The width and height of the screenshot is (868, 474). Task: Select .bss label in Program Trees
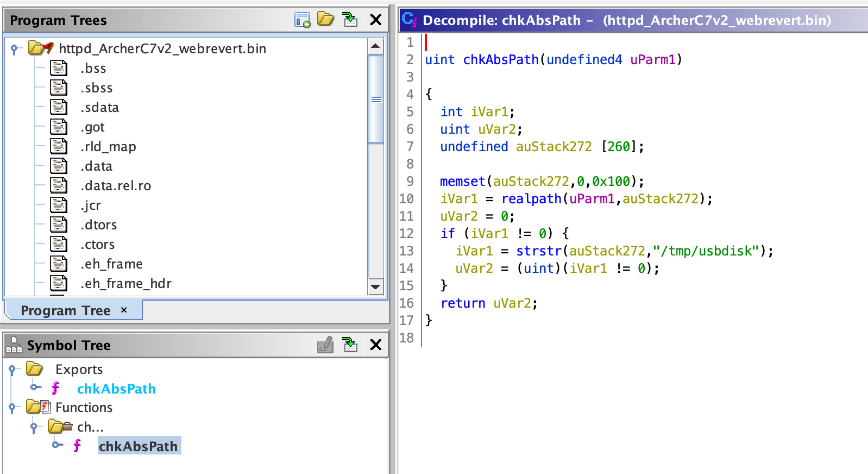(x=93, y=68)
